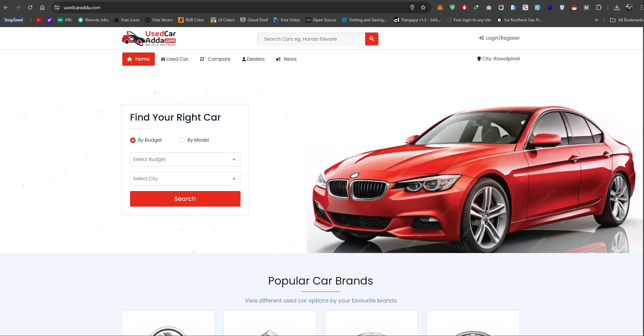Open the Dealers menu item
This screenshot has width=644, height=336.
tap(253, 59)
